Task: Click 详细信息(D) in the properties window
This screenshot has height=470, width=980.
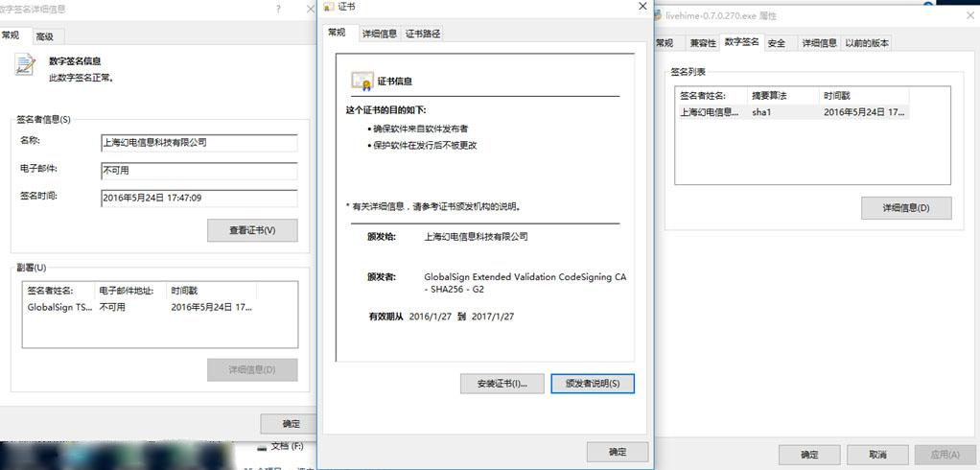Action: pyautogui.click(x=906, y=207)
